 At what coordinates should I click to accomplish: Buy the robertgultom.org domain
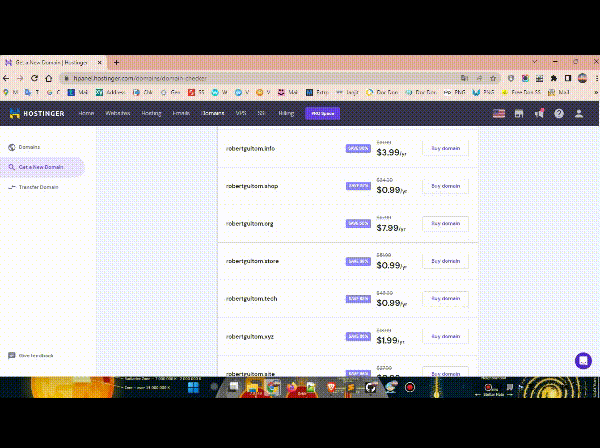coord(445,224)
